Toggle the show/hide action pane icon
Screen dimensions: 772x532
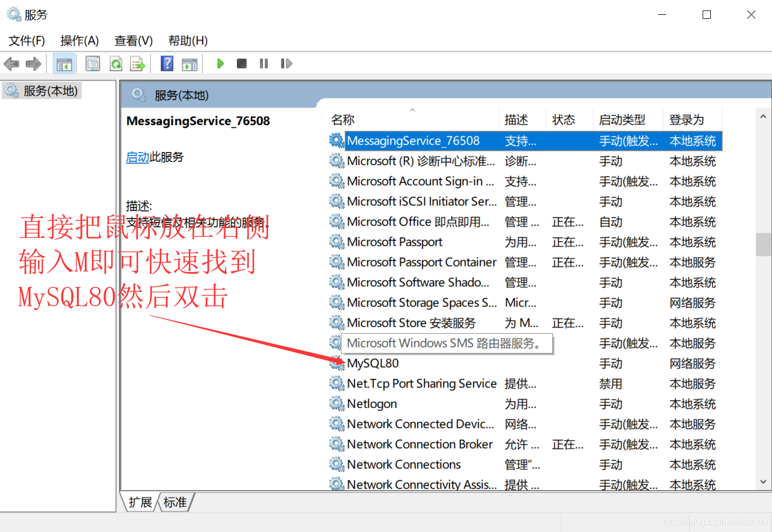tap(189, 64)
